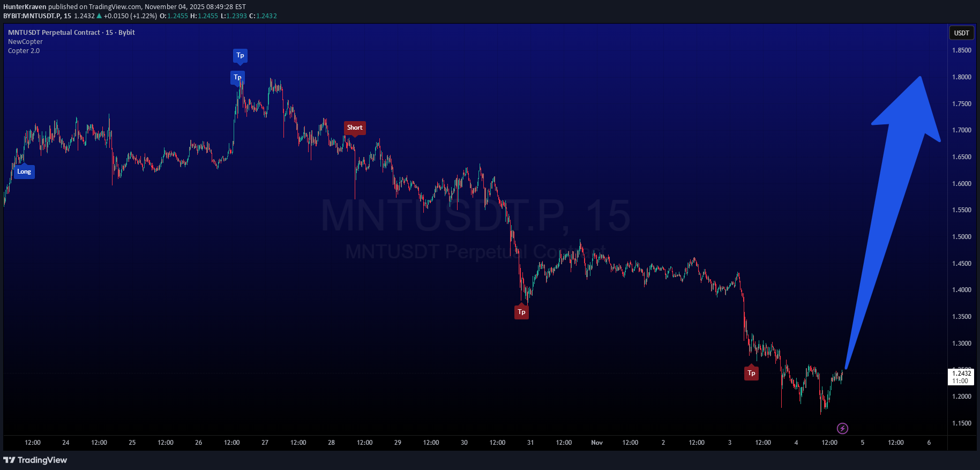This screenshot has width=980, height=470.
Task: Click the Nov label on time axis
Action: [596, 443]
